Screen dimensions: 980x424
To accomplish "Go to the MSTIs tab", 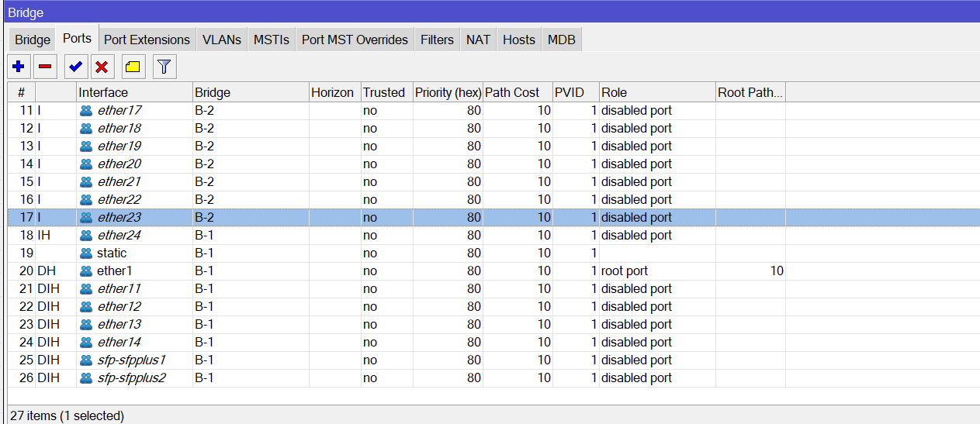I will click(272, 40).
